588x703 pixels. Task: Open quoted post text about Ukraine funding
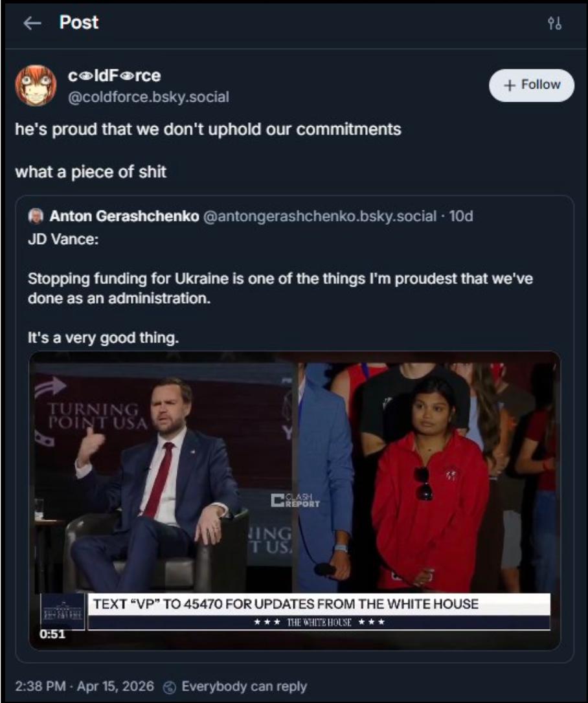pos(280,288)
